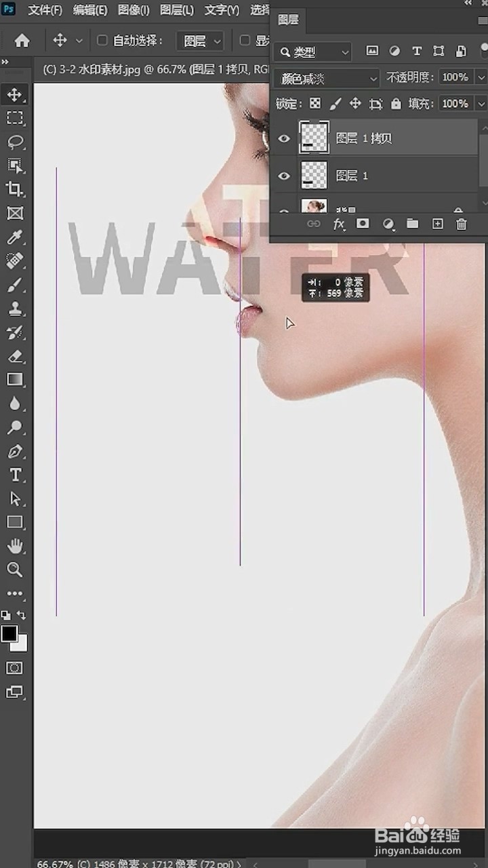The image size is (488, 868).
Task: Select the Brush tool
Action: 15,285
